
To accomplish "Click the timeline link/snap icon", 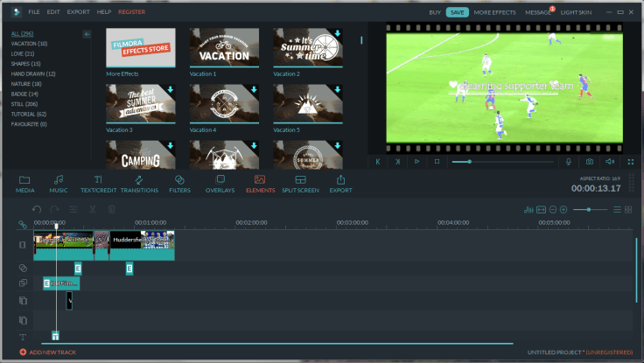I will point(23,224).
